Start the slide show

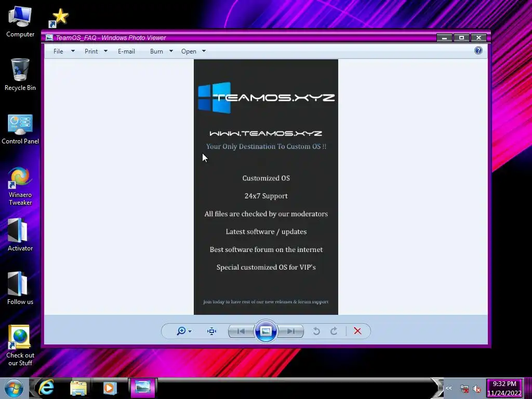click(x=266, y=331)
